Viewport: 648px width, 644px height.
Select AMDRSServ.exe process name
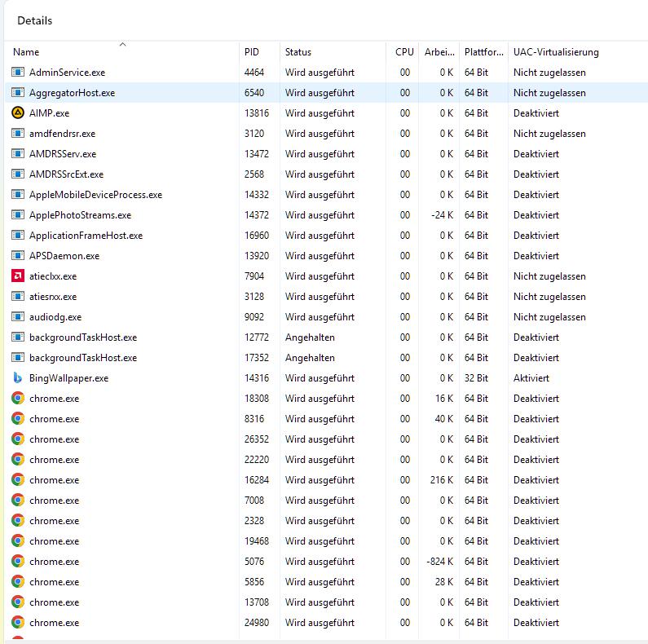63,154
